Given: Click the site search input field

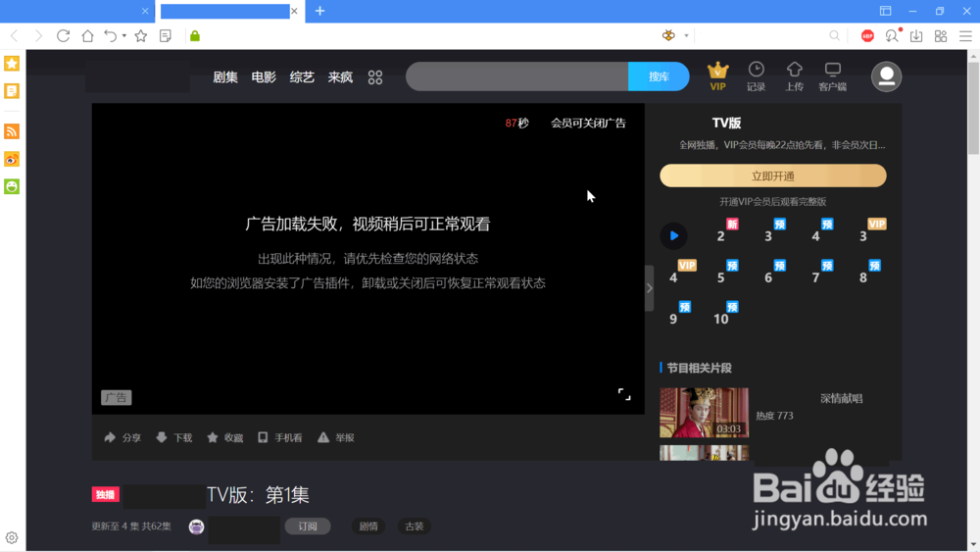Looking at the screenshot, I should point(516,76).
